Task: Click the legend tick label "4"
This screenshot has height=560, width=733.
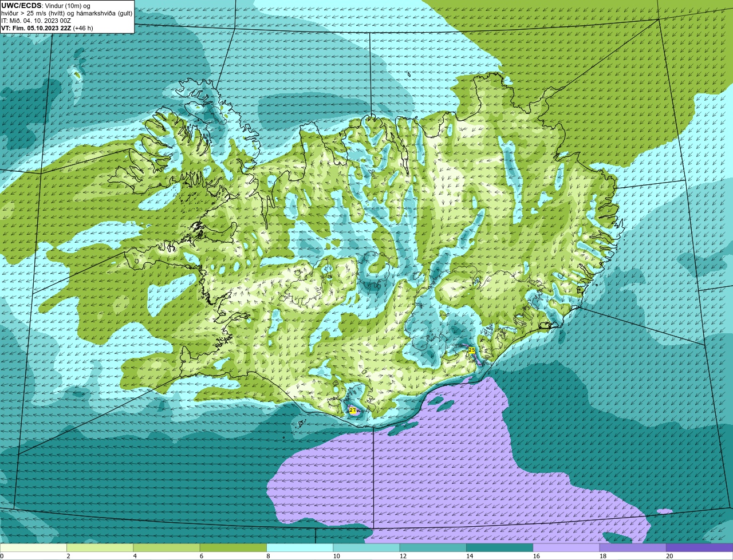Action: [135, 556]
